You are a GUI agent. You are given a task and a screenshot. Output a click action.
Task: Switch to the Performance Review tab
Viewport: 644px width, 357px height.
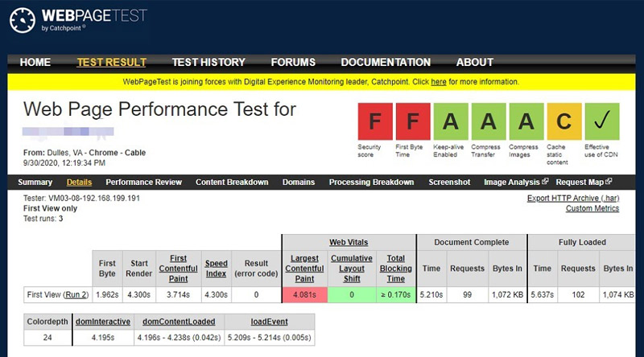click(x=143, y=183)
